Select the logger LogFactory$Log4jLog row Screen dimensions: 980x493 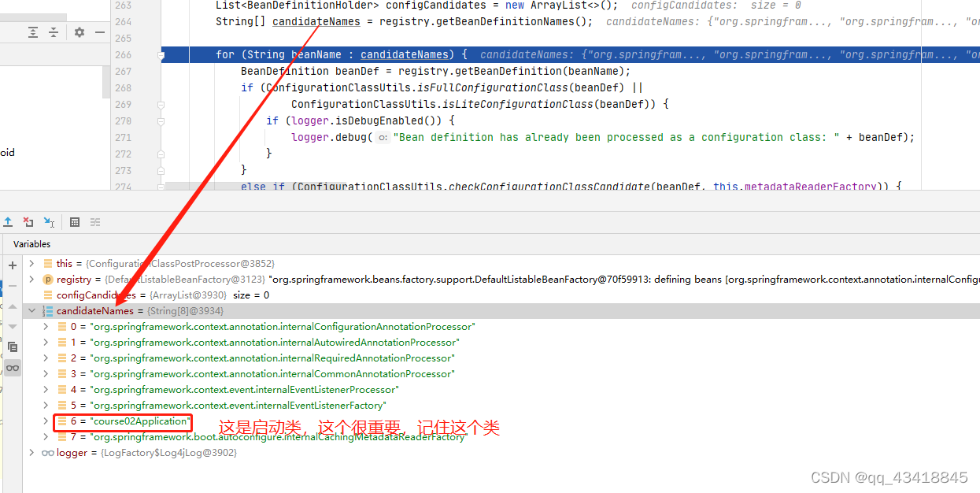[501, 453]
